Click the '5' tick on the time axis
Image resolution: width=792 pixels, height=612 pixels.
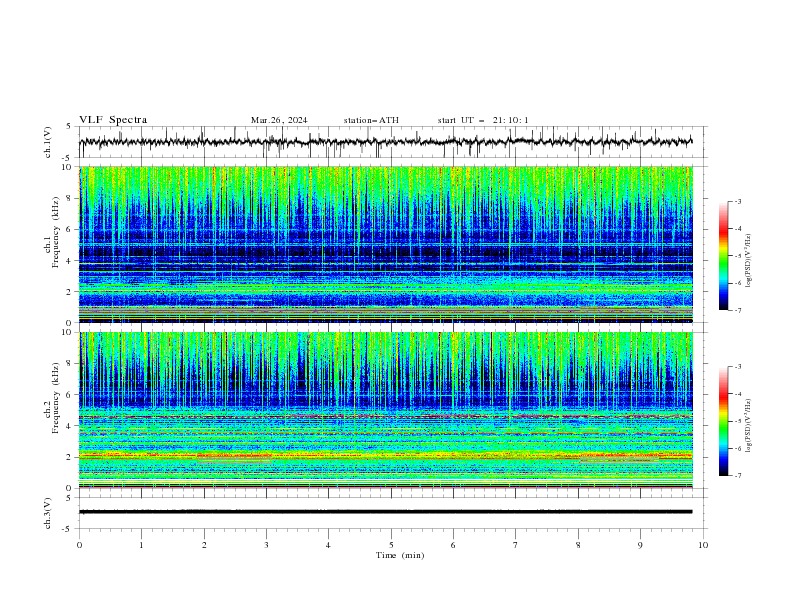coord(391,545)
